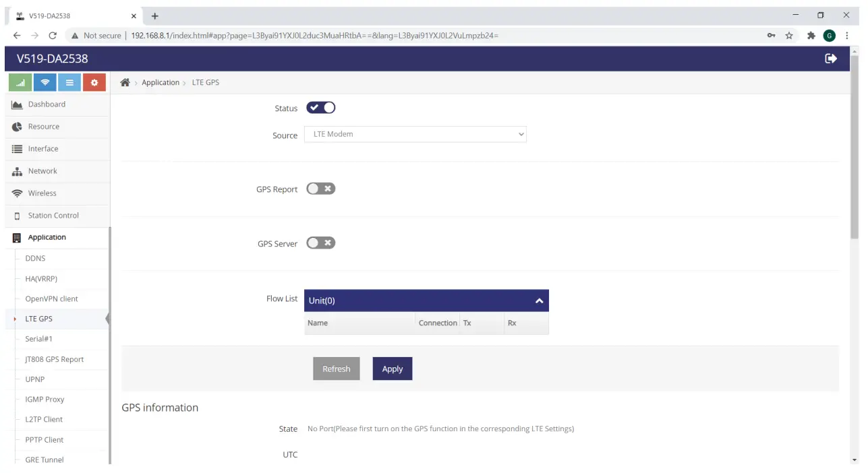Screen dimensions: 868x473
Task: Close the V519-DA2538 browser tab
Action: (134, 15)
